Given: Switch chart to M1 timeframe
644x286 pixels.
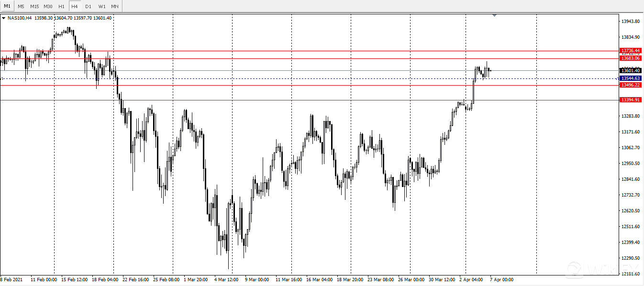Looking at the screenshot, I should coord(7,6).
